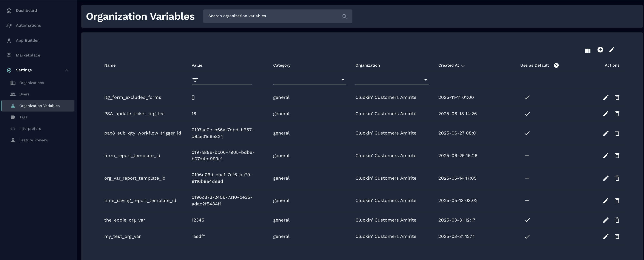Click the column visibility toggle icon above the table
This screenshot has height=260, width=644.
[x=588, y=50]
